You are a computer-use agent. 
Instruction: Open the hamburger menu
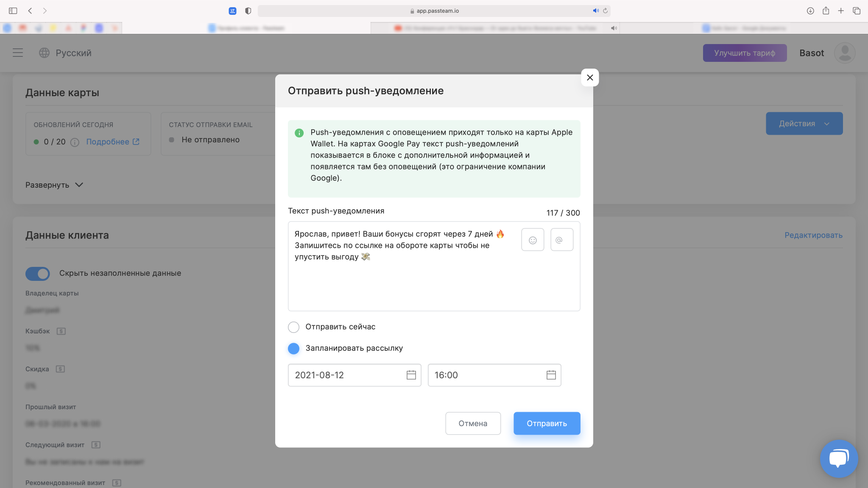[x=18, y=53]
